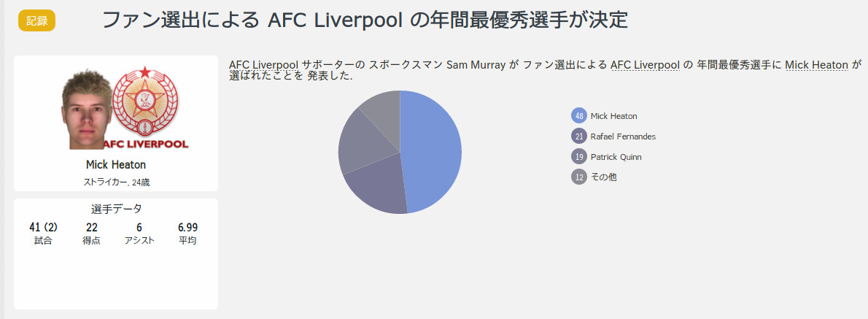Click the 21 votes legend circle
Image resolution: width=868 pixels, height=319 pixels.
[x=579, y=137]
